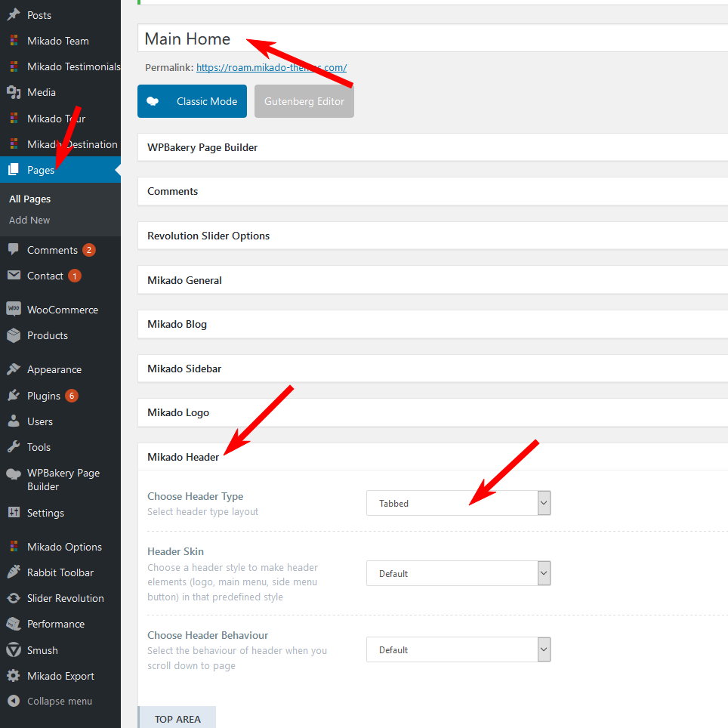Image resolution: width=728 pixels, height=728 pixels.
Task: Click the Plugins update badge 6
Action: point(72,396)
